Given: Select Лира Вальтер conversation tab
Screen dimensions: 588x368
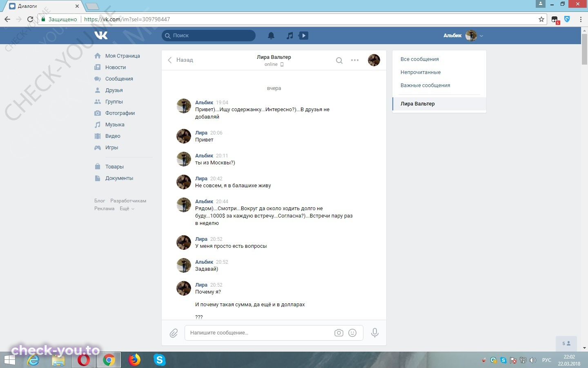Looking at the screenshot, I should point(439,103).
